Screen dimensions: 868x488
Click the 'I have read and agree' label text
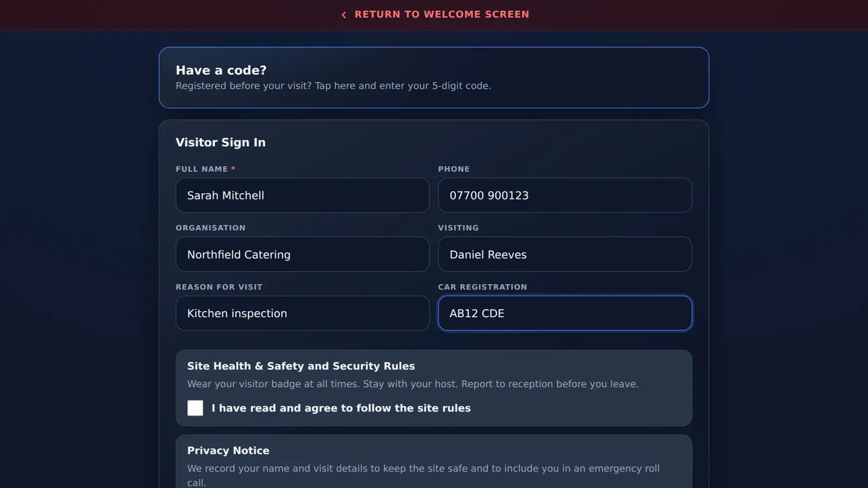click(341, 408)
